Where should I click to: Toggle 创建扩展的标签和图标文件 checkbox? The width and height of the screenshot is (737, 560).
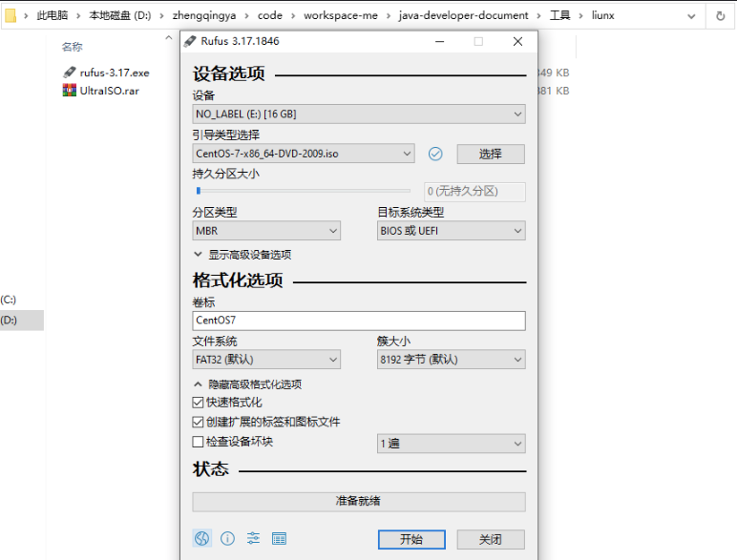(198, 422)
